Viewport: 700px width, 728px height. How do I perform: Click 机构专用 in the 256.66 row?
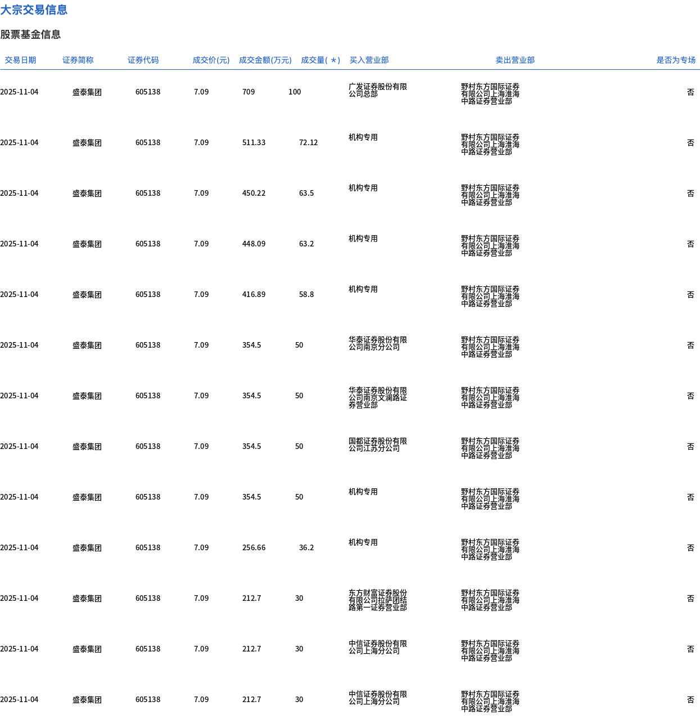pos(363,542)
